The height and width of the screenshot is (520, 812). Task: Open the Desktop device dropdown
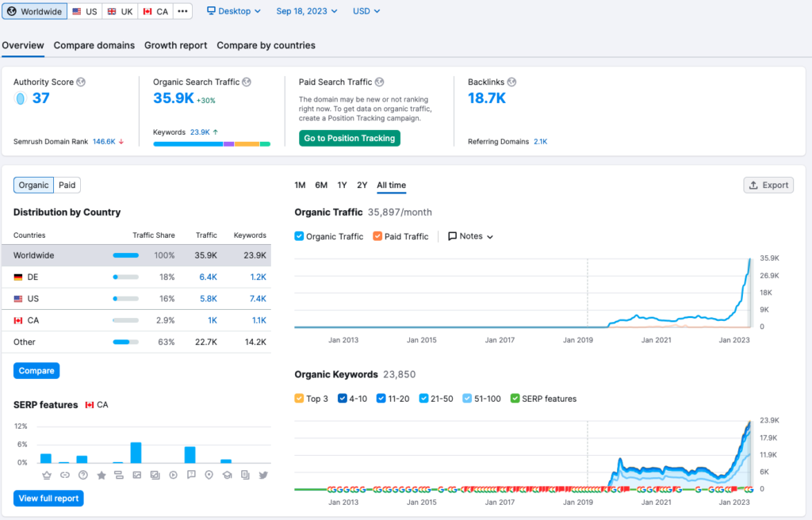(x=234, y=11)
